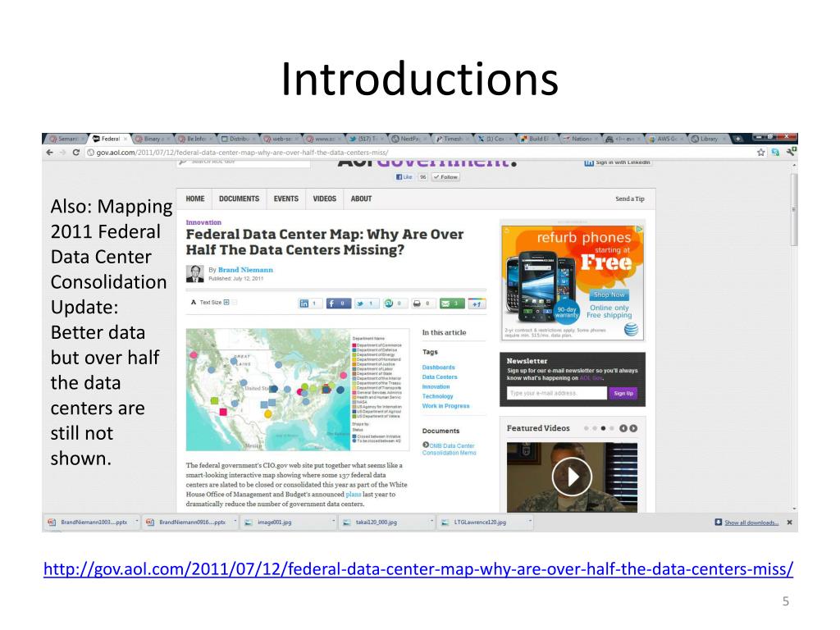This screenshot has height=630, width=840.
Task: Click the browser forward arrow
Action: coord(62,153)
